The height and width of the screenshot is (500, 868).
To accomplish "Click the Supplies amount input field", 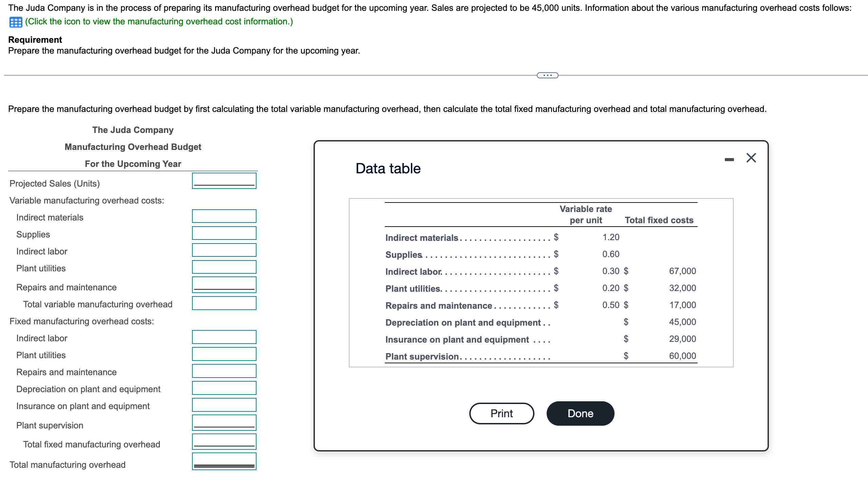I will [224, 233].
